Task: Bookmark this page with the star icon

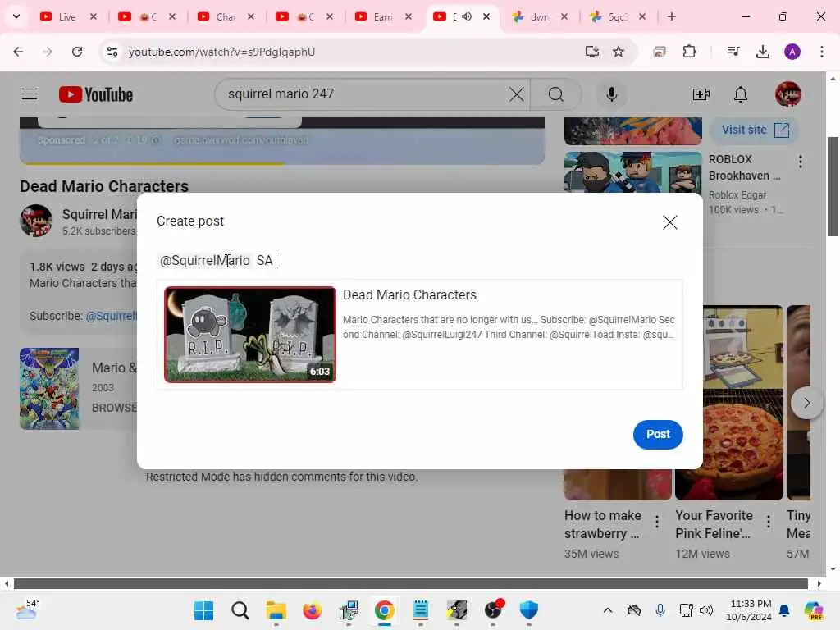Action: 619,52
